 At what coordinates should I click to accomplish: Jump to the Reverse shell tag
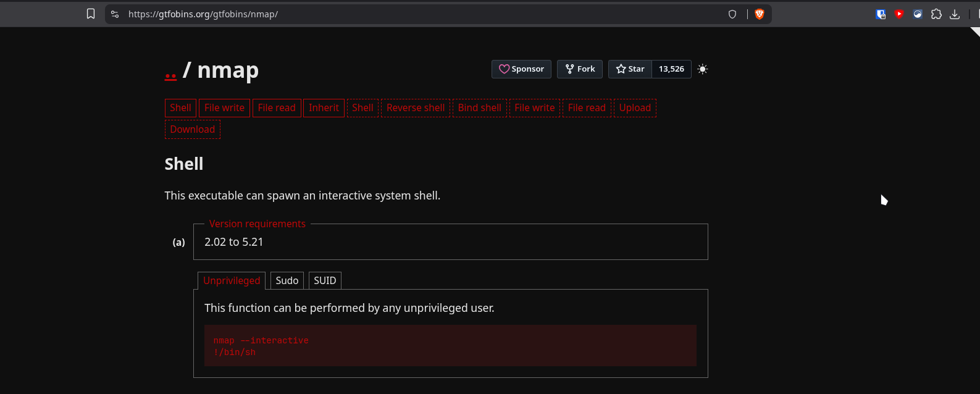[416, 108]
